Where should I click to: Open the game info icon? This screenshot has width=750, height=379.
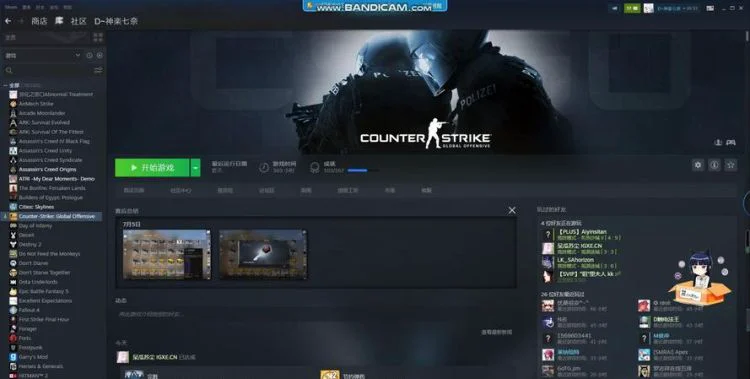[714, 165]
